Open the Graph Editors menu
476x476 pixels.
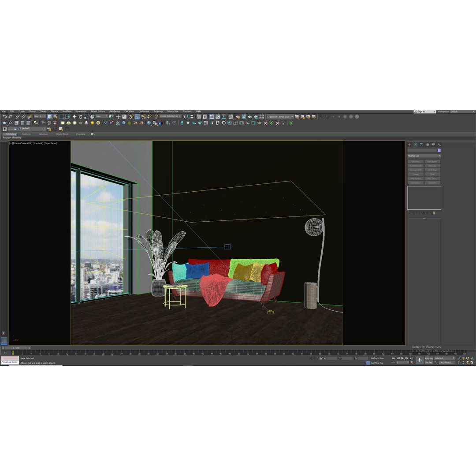pos(98,112)
